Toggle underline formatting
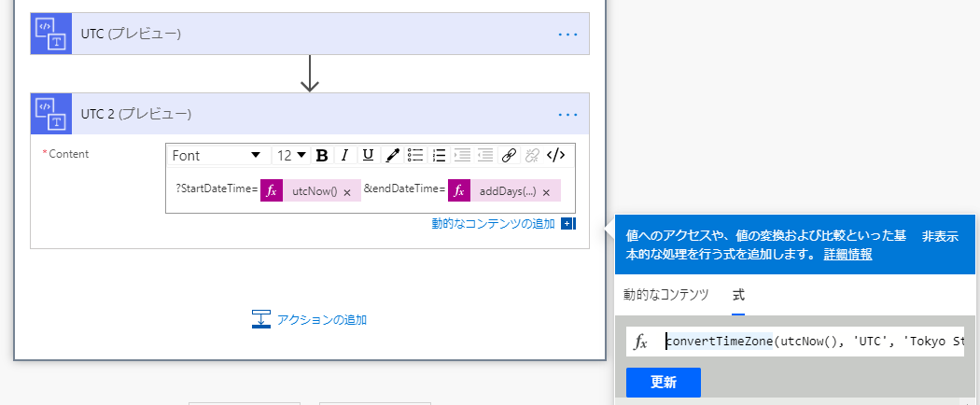This screenshot has width=980, height=405. click(x=368, y=156)
